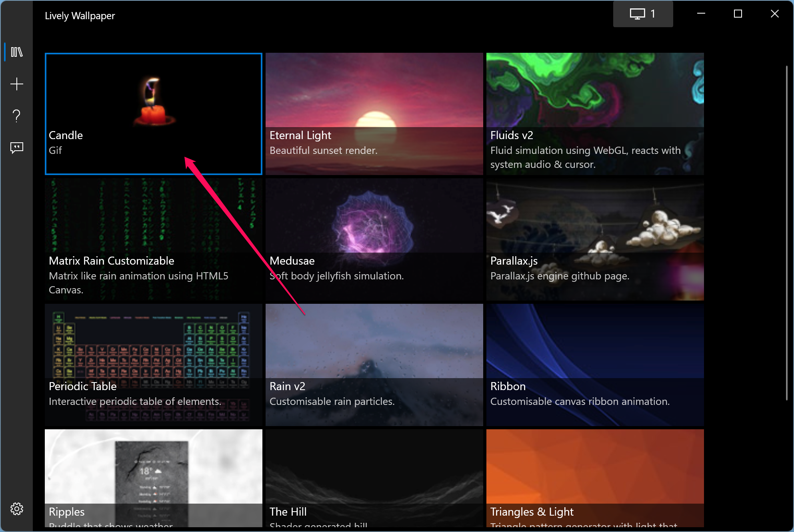This screenshot has width=794, height=532.
Task: Open Settings with the gear icon
Action: pos(16,509)
